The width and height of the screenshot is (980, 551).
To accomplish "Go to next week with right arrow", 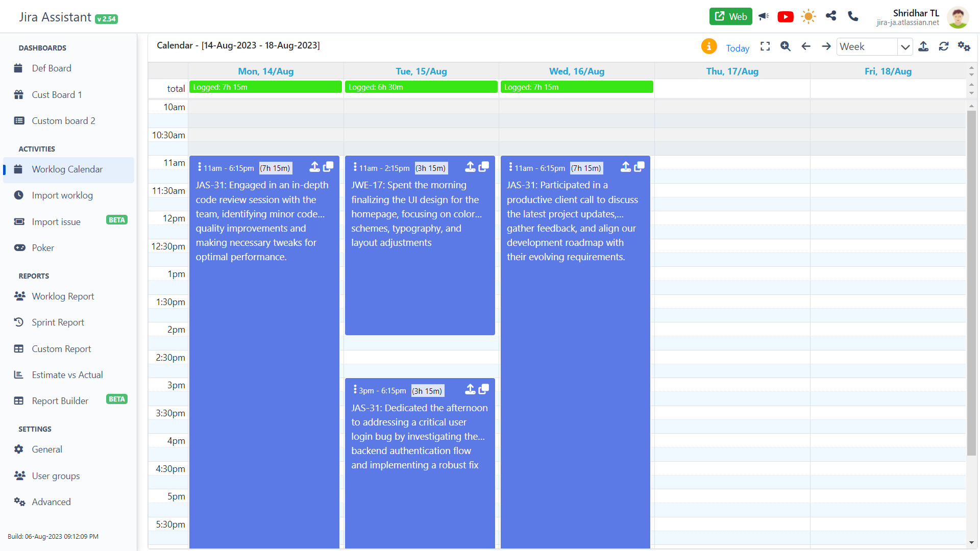I will click(826, 46).
